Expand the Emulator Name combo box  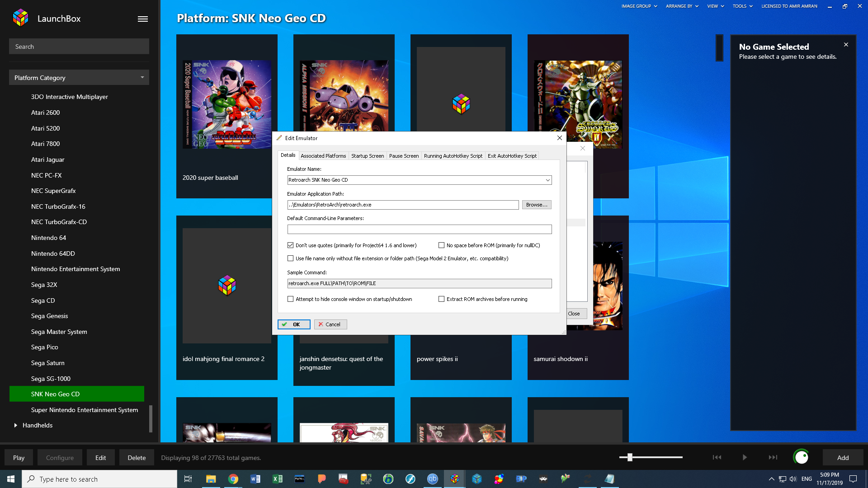547,180
